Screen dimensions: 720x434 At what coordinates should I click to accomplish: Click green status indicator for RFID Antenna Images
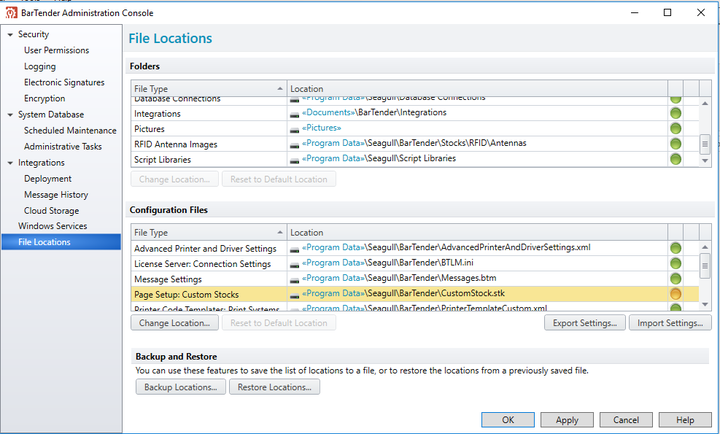[x=675, y=144]
